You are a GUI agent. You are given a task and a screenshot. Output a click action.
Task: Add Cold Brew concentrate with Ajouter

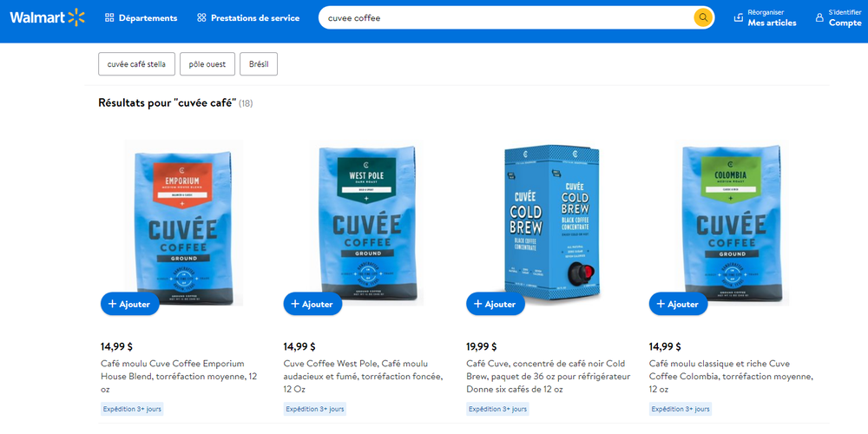tap(496, 304)
